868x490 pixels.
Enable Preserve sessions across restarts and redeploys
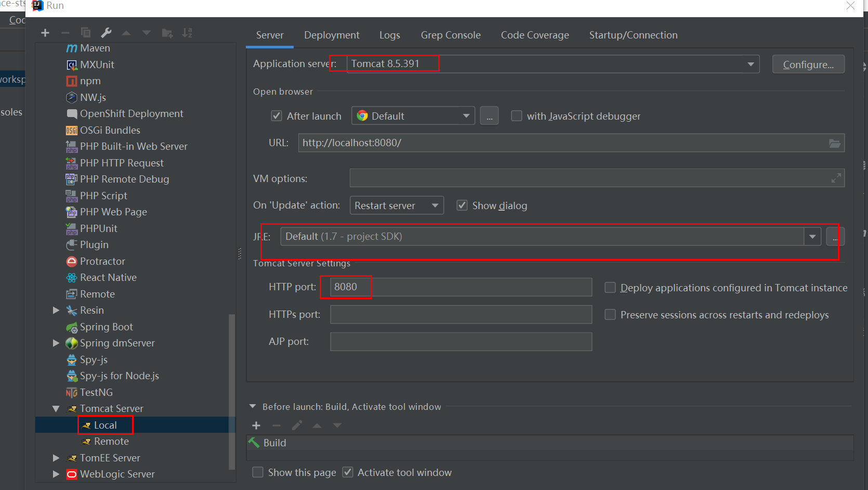pyautogui.click(x=610, y=315)
